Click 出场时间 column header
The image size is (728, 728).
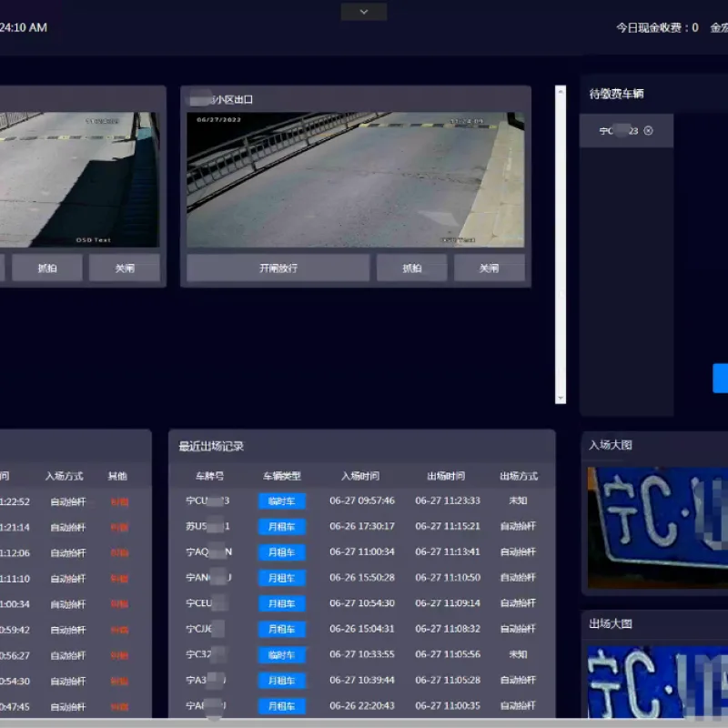pos(446,476)
